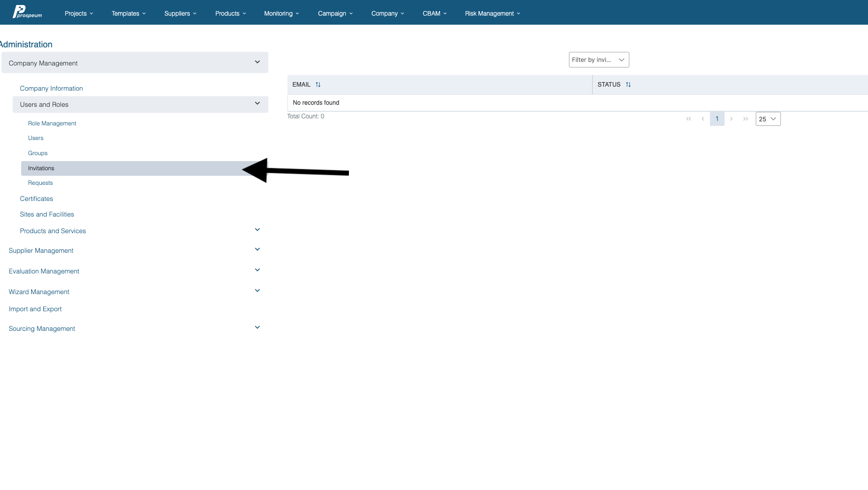The image size is (868, 490).
Task: Open Sites and Facilities page
Action: point(47,215)
